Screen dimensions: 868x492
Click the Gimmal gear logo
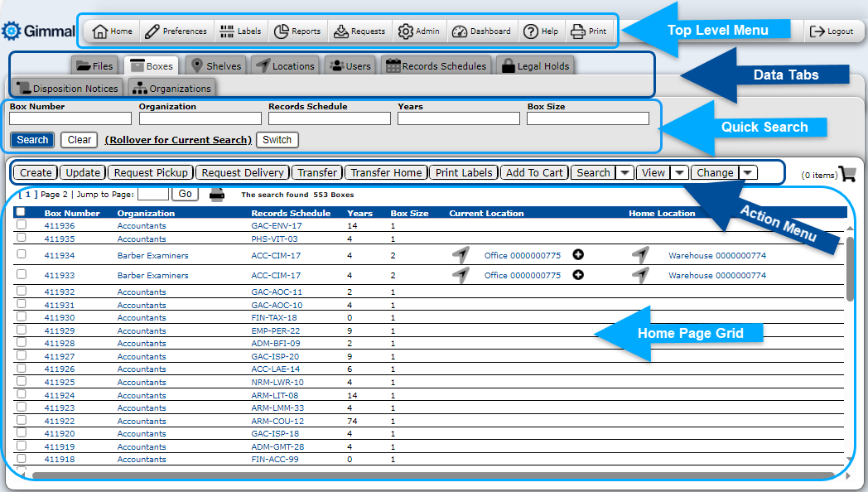pos(11,31)
